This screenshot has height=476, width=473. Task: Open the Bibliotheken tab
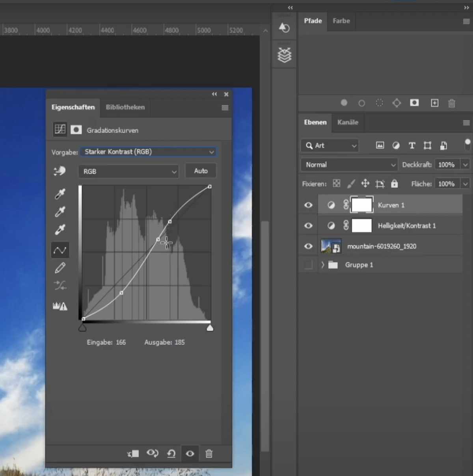[x=125, y=107]
